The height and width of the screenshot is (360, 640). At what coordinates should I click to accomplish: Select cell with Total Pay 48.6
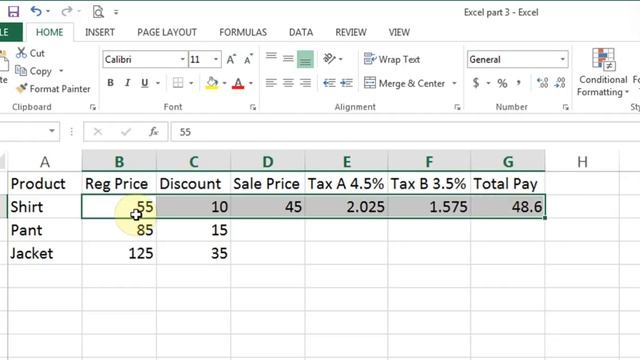click(x=508, y=207)
